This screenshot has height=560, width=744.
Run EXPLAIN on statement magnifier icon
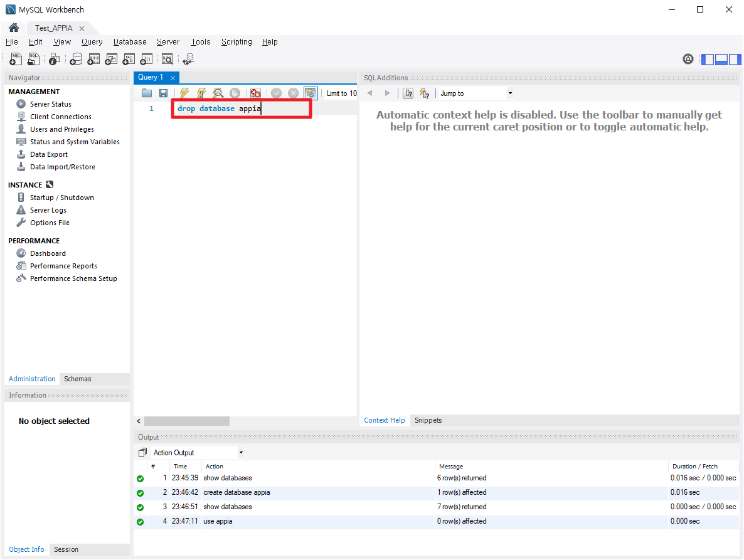pyautogui.click(x=218, y=93)
